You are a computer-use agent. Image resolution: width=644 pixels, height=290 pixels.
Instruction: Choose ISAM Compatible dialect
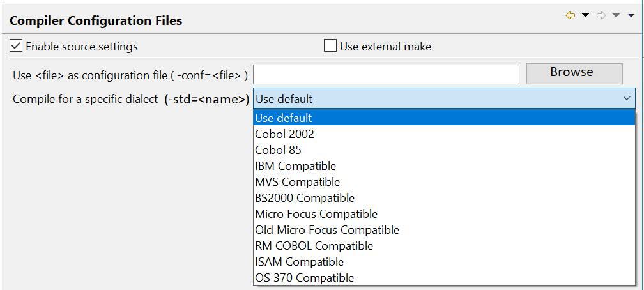coord(444,262)
